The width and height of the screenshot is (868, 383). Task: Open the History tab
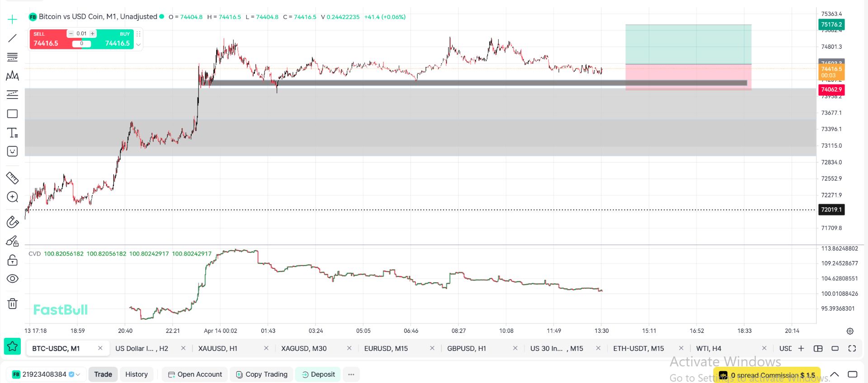coord(136,374)
